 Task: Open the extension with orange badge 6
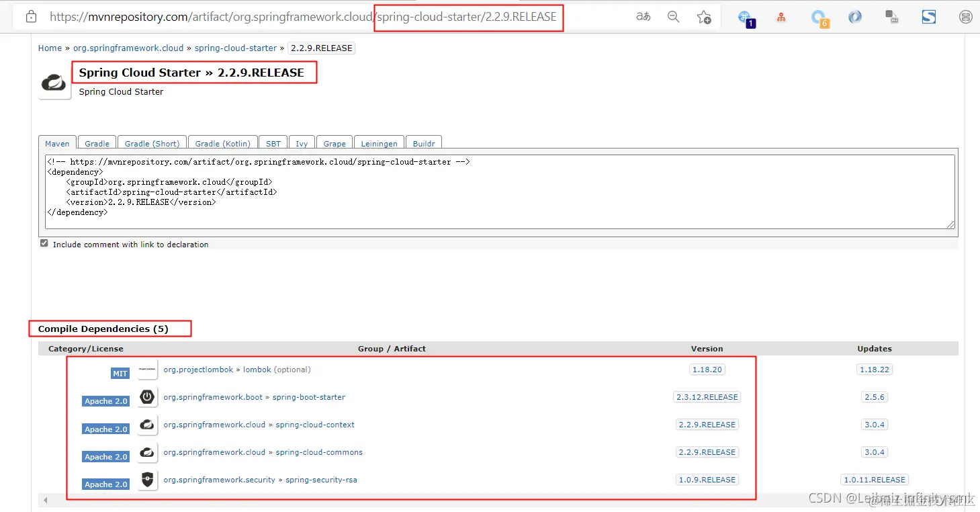click(819, 18)
